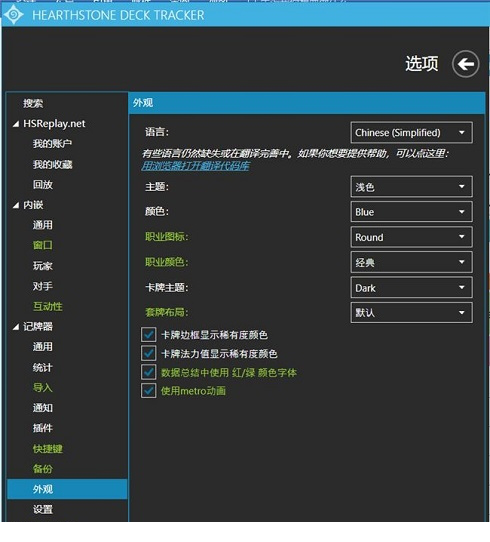Open the 卡牌主题 dropdown showing Dark
This screenshot has height=542, width=490.
point(411,287)
